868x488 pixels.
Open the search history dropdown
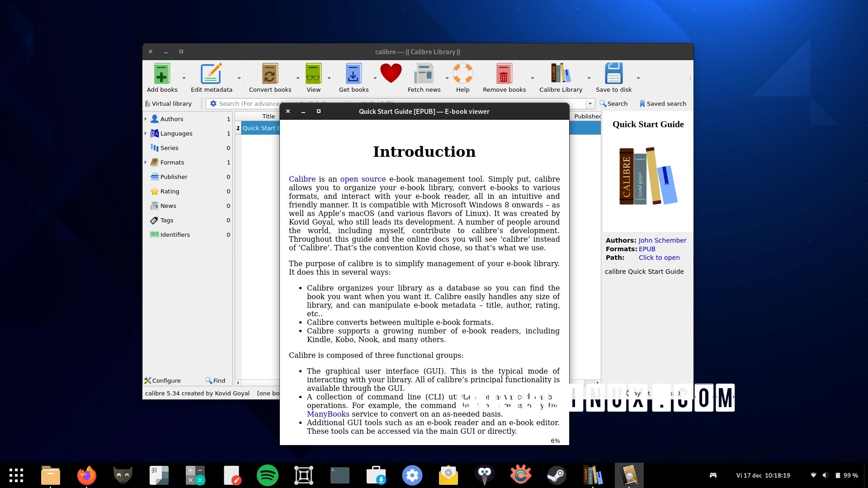coord(590,103)
